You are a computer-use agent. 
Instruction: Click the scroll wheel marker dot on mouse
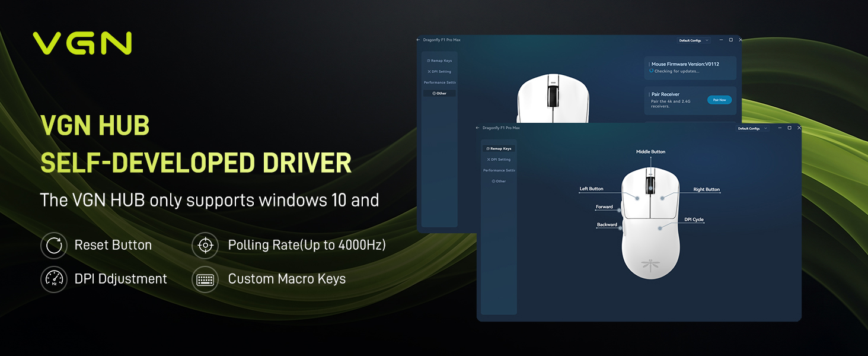[x=650, y=189]
